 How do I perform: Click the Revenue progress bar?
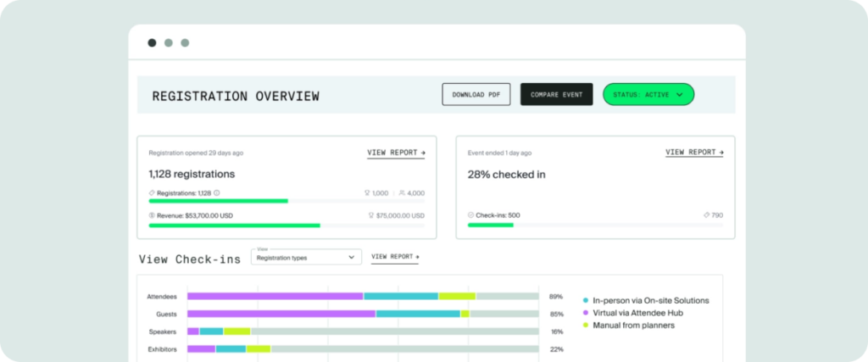point(287,226)
